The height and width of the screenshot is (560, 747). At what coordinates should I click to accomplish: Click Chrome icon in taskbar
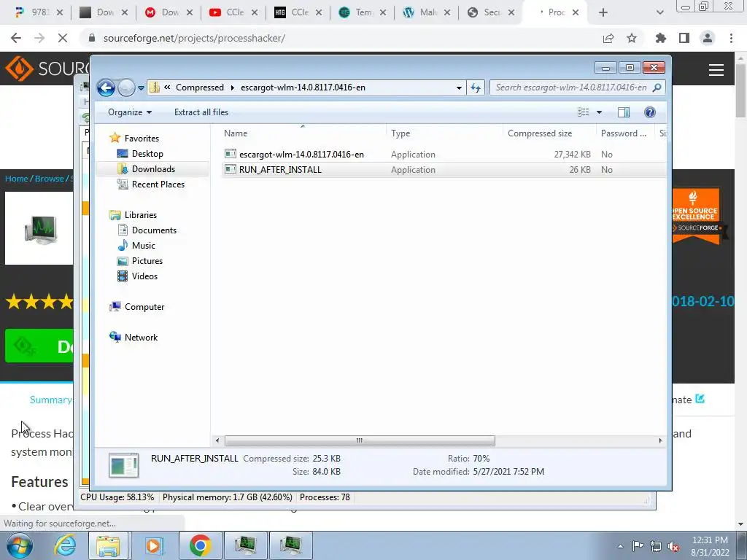click(x=200, y=545)
